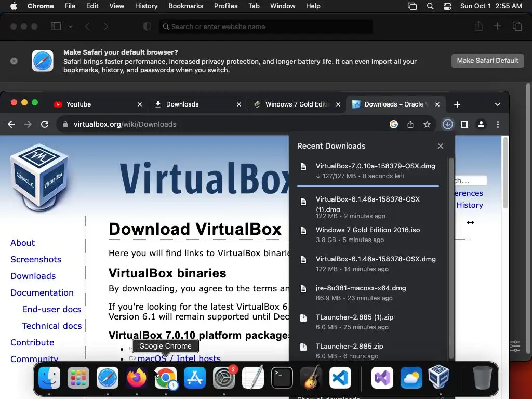Open TLauncher-2.885.zip download entry
Screen dimensions: 532x399
tap(368, 351)
